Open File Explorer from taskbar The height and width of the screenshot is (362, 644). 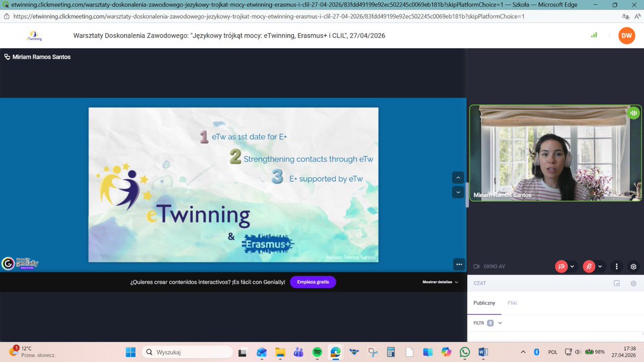280,352
